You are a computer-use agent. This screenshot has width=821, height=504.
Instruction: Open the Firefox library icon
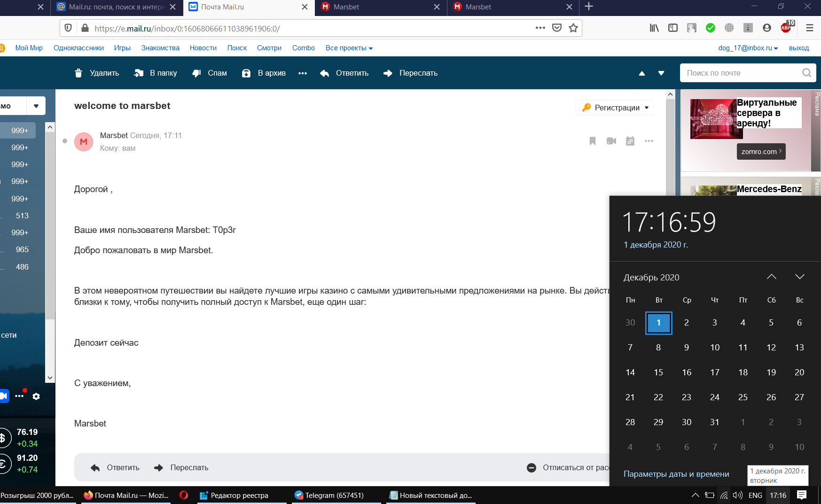[654, 28]
